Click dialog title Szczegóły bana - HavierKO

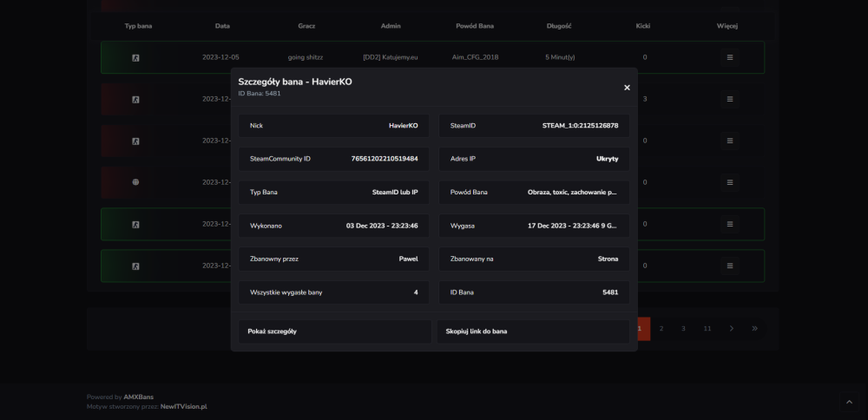(295, 82)
